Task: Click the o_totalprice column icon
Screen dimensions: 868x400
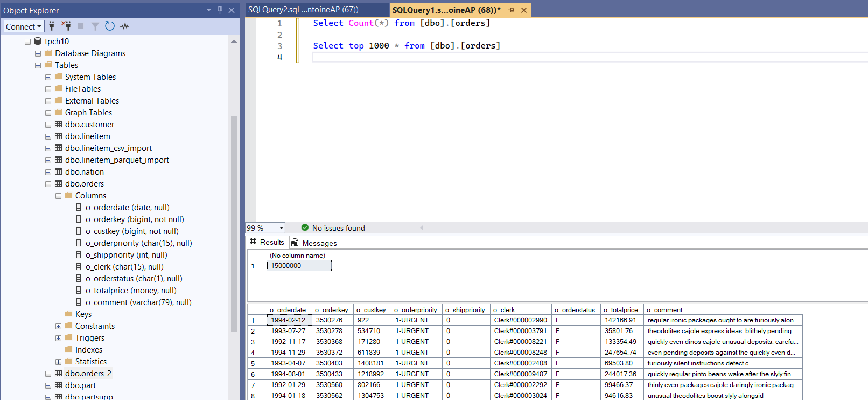Action: coord(79,291)
